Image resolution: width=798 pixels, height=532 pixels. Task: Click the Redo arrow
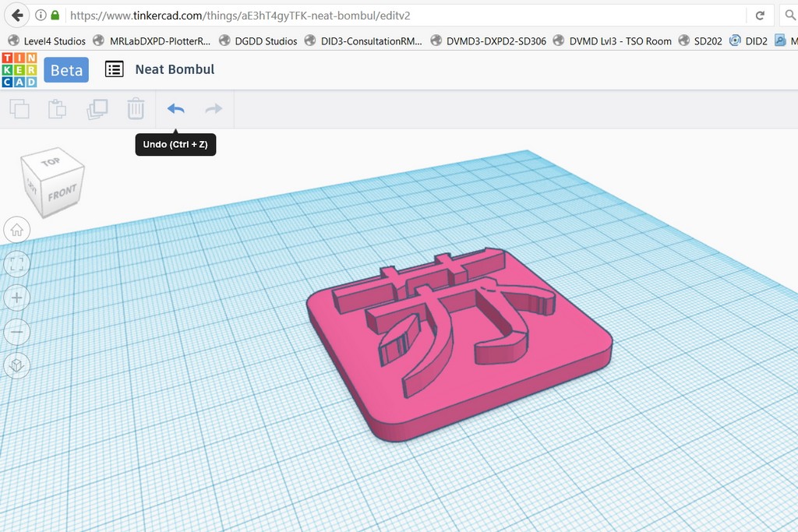(214, 109)
